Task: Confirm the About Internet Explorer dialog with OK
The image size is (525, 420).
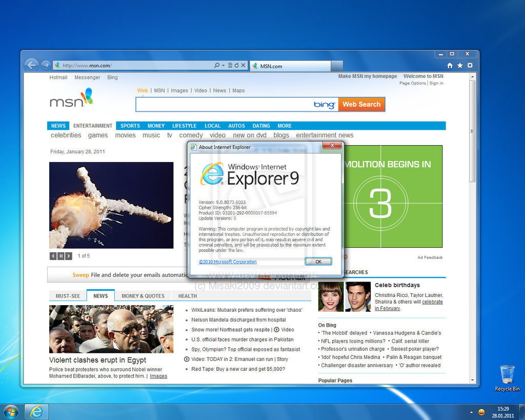Action: (318, 262)
